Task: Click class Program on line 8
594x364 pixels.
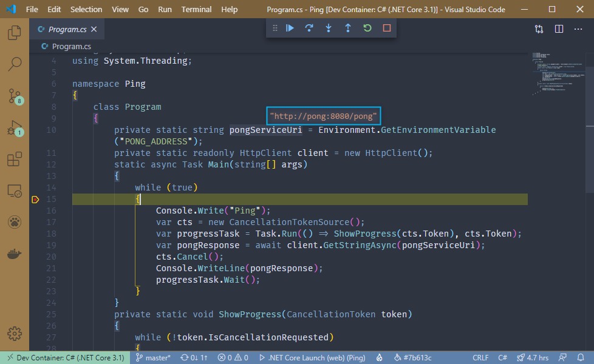Action: point(128,107)
